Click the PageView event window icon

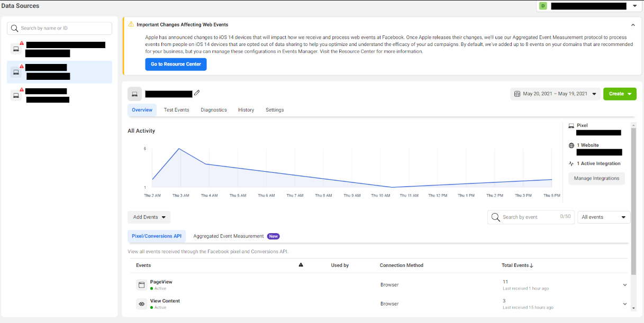[x=141, y=285]
